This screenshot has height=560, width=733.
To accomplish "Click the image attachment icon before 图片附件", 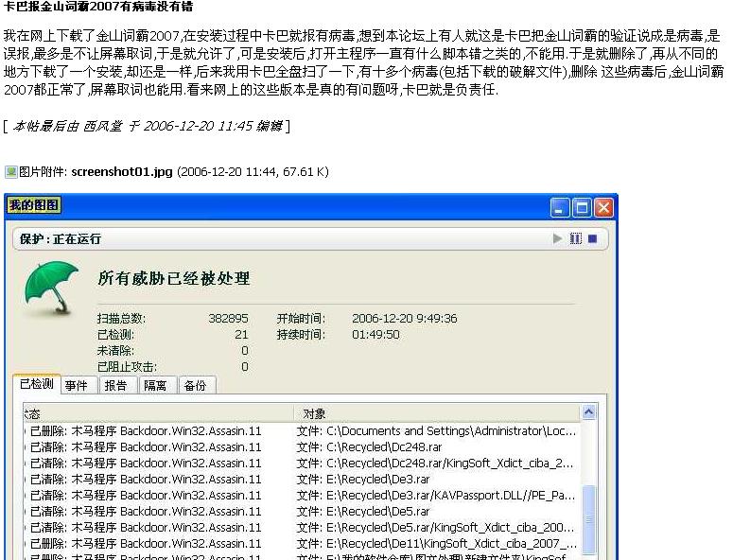I will coord(10,172).
